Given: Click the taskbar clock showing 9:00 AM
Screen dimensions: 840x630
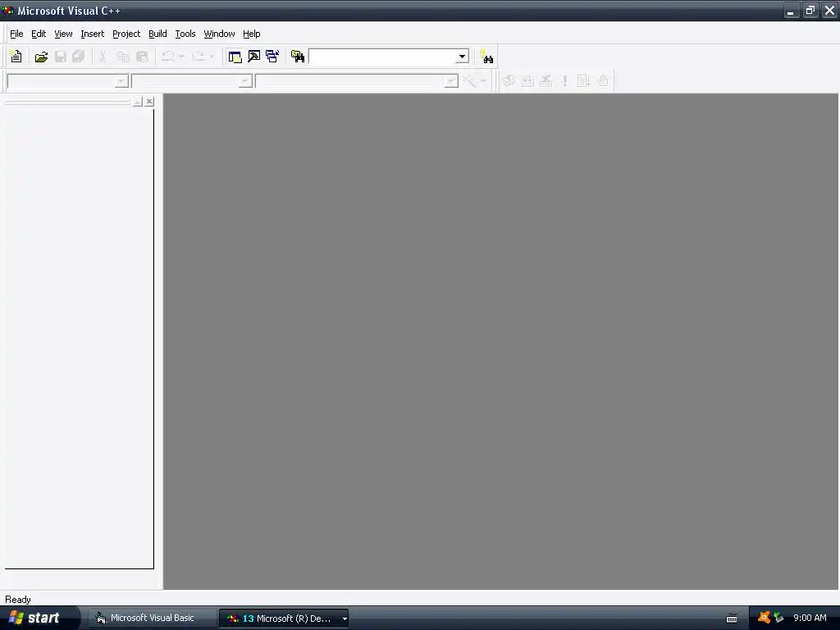Looking at the screenshot, I should pos(810,618).
